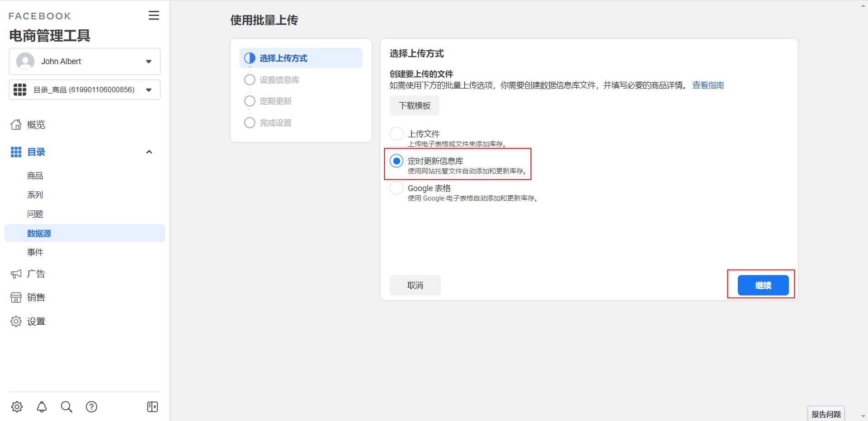Open the 数据源 submenu item
The width and height of the screenshot is (868, 421).
point(85,233)
